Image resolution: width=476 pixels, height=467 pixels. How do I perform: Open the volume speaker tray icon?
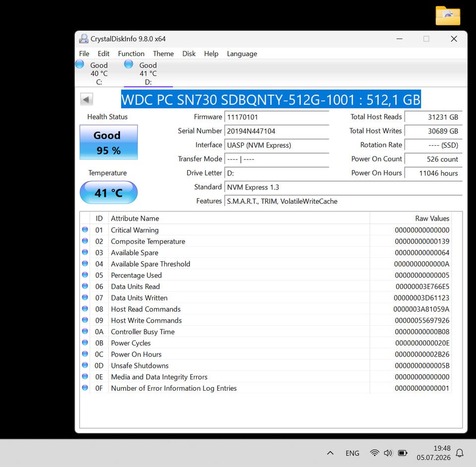(388, 453)
